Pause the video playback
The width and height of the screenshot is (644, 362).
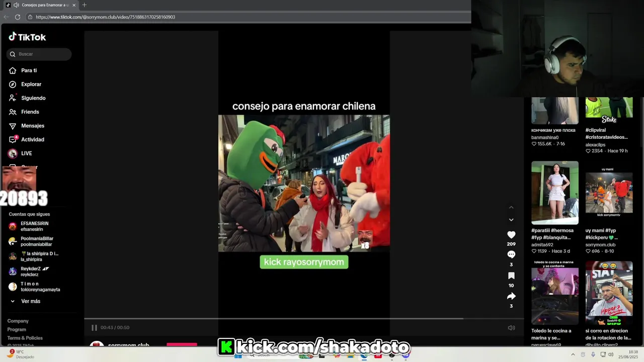(94, 327)
